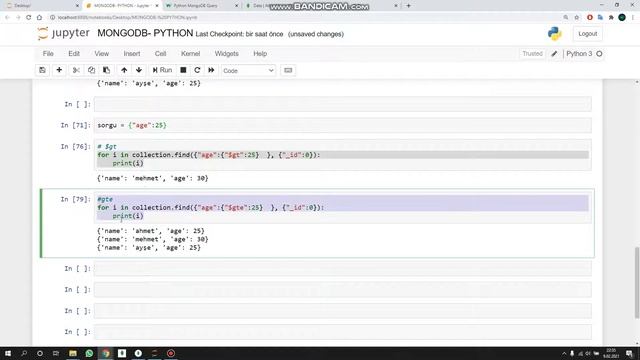The width and height of the screenshot is (640, 360).
Task: Reload the page with the refresh icon
Action: 29,18
